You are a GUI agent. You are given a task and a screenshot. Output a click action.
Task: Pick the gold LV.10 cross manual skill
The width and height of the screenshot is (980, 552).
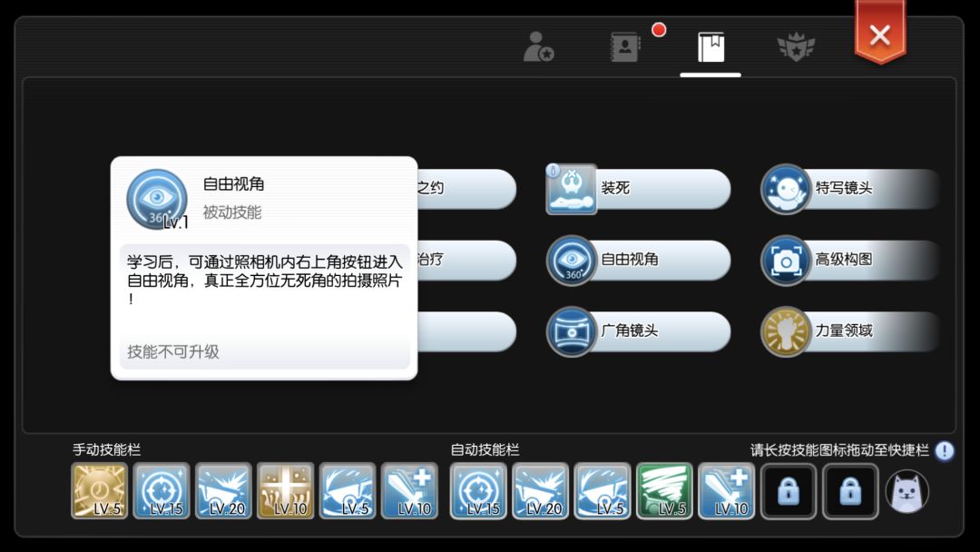coord(286,491)
